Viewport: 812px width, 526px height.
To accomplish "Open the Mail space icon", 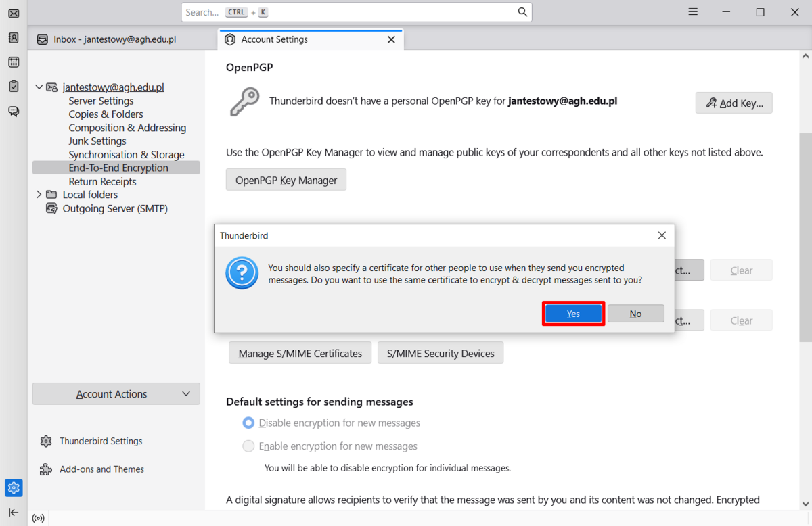I will point(14,14).
